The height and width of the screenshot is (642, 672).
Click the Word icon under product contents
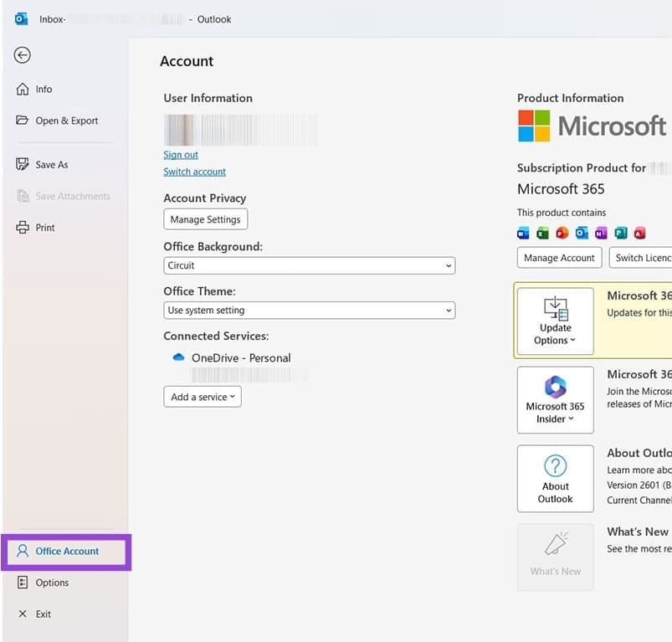click(523, 233)
